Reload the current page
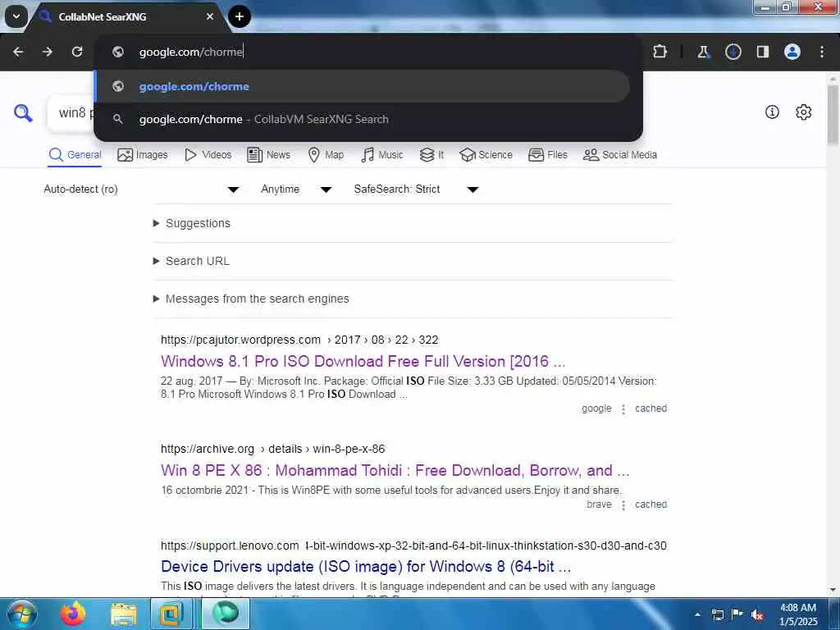The width and height of the screenshot is (840, 630). [x=77, y=52]
